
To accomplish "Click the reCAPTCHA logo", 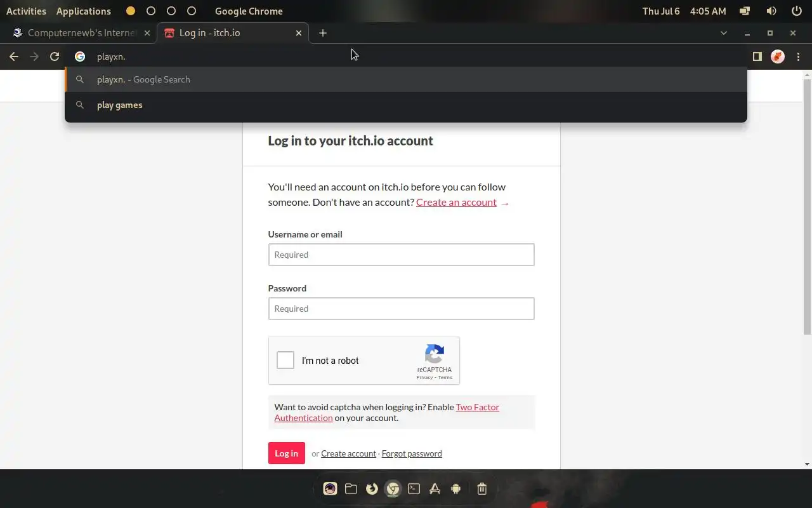I will pyautogui.click(x=435, y=354).
